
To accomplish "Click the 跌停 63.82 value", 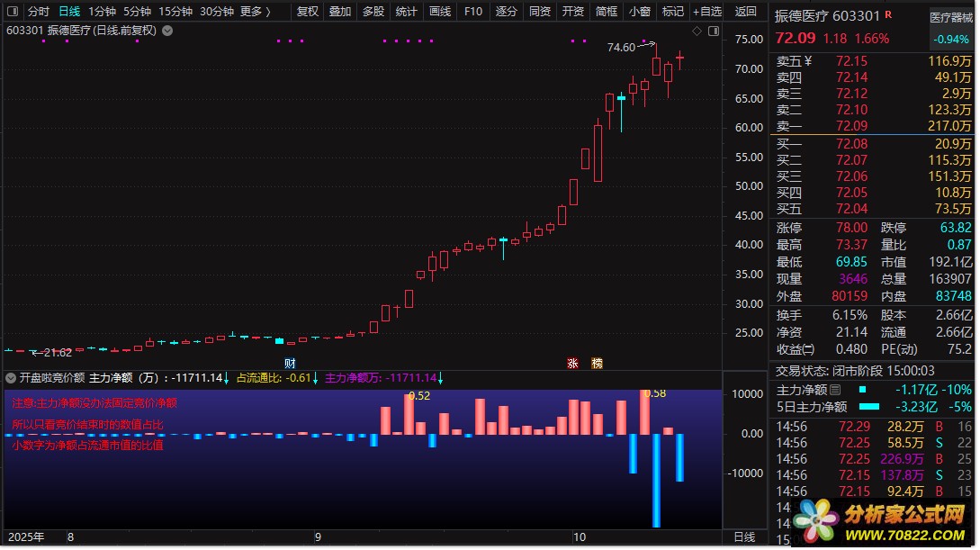I will (x=957, y=228).
